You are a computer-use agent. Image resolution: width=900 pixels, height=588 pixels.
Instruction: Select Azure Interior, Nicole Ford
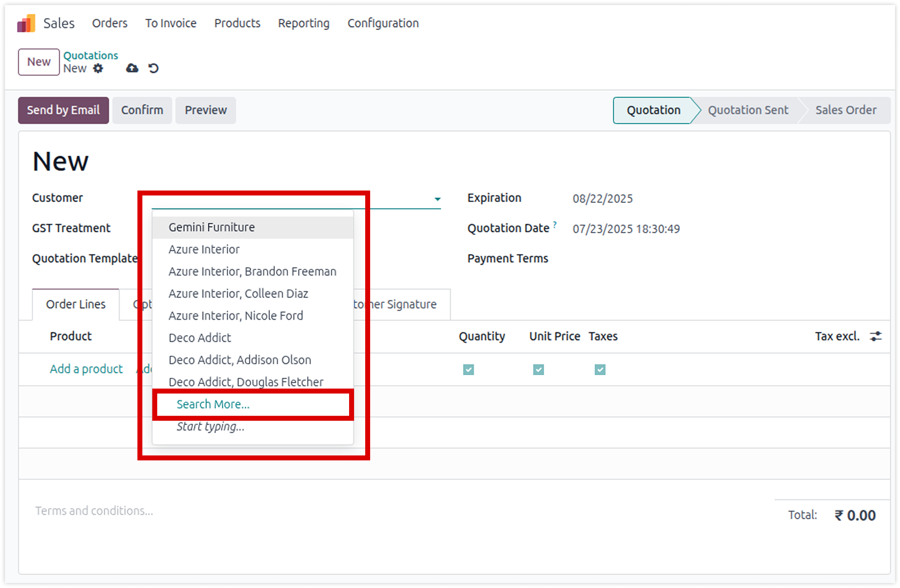coord(253,316)
